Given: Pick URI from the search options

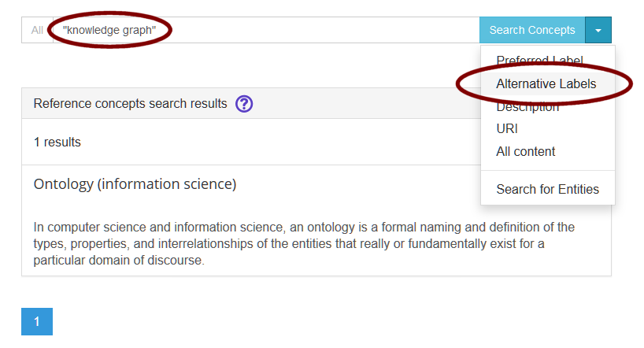Looking at the screenshot, I should tap(507, 128).
